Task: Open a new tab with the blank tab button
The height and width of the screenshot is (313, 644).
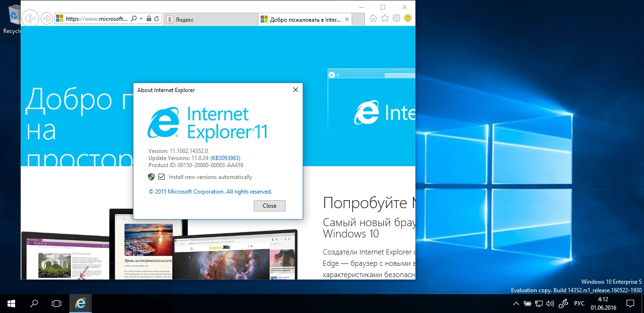Action: click(358, 19)
